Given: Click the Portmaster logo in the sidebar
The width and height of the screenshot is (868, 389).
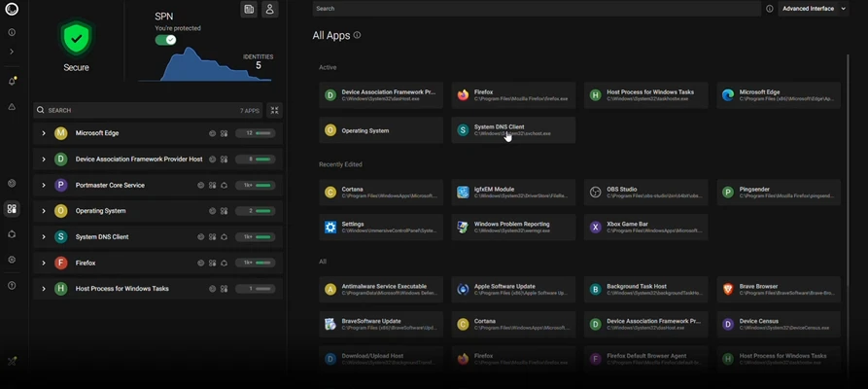Looking at the screenshot, I should (12, 9).
